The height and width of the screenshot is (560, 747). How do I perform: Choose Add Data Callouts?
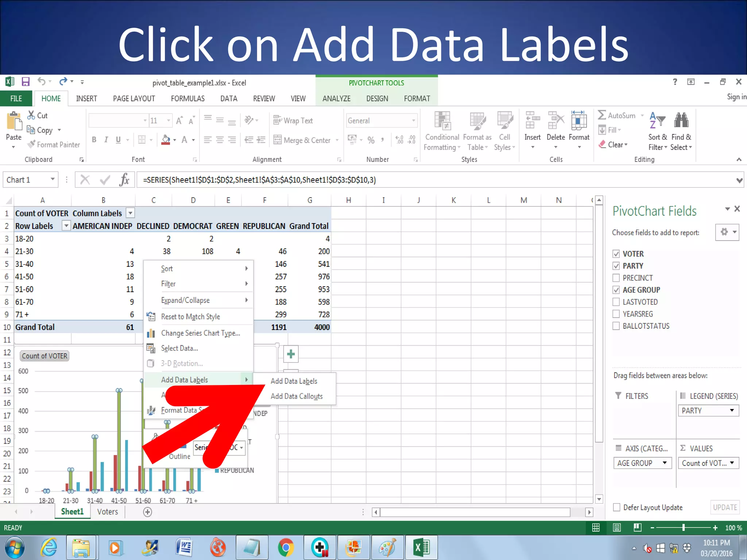click(x=297, y=396)
